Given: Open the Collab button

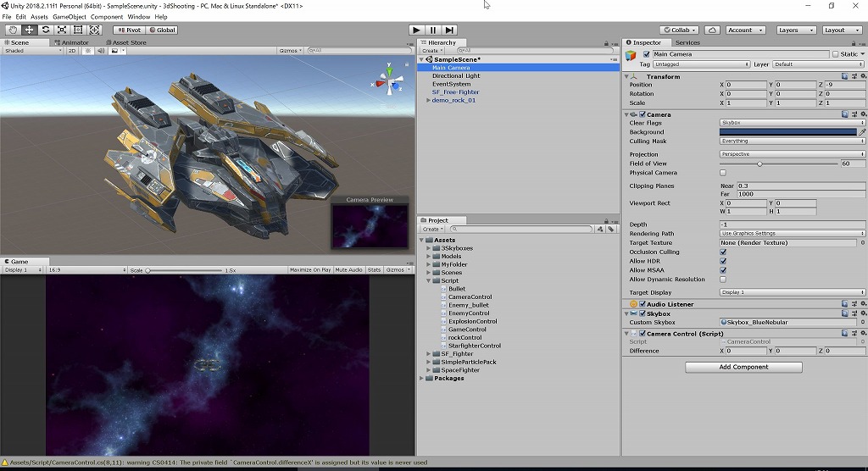Looking at the screenshot, I should pyautogui.click(x=679, y=30).
